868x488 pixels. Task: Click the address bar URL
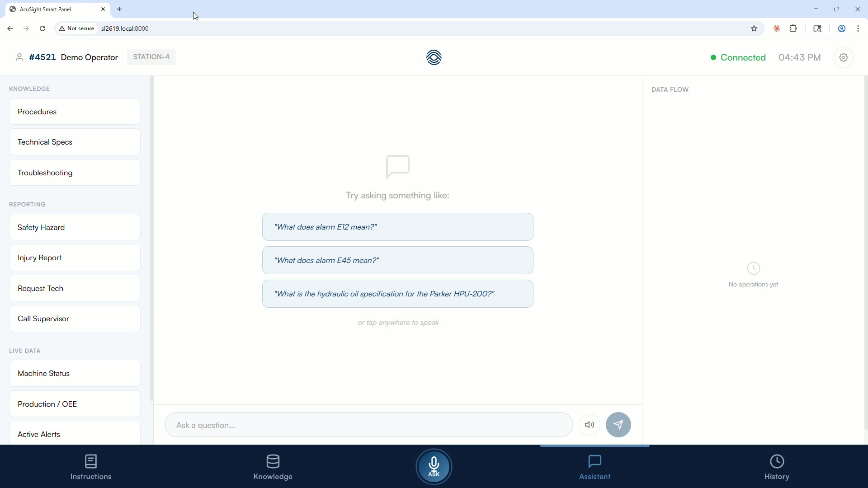coord(125,28)
